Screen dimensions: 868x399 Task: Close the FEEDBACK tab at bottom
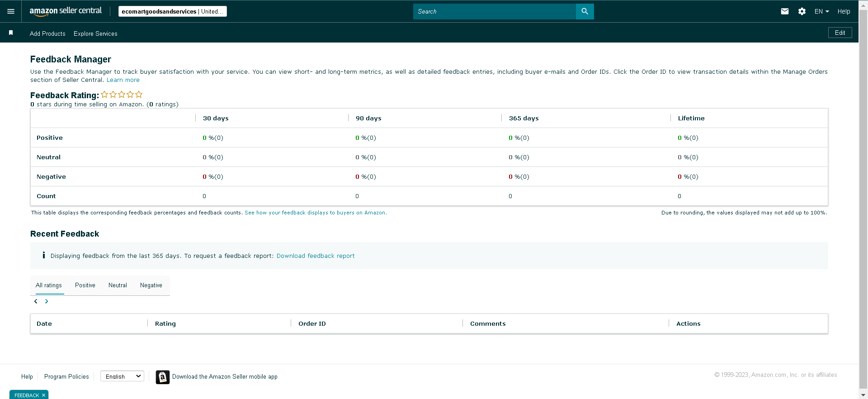point(43,395)
